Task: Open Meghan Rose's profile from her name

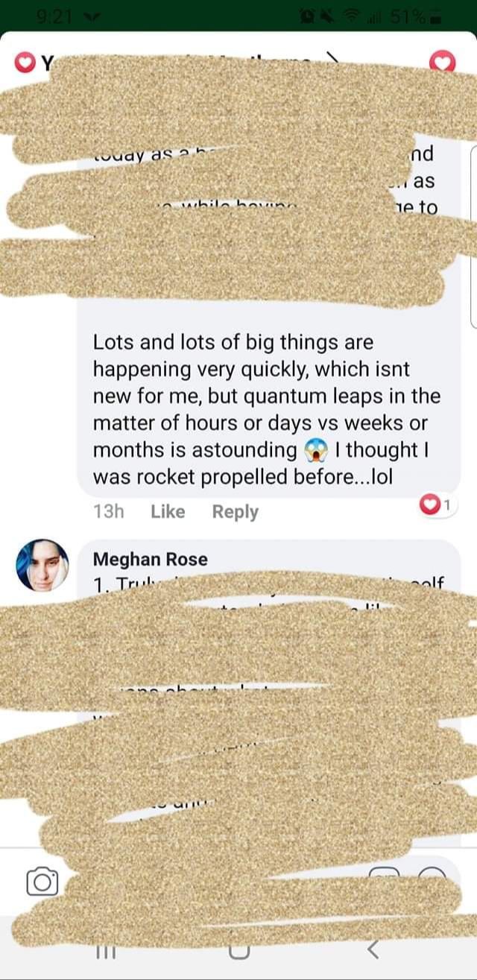Action: (151, 560)
